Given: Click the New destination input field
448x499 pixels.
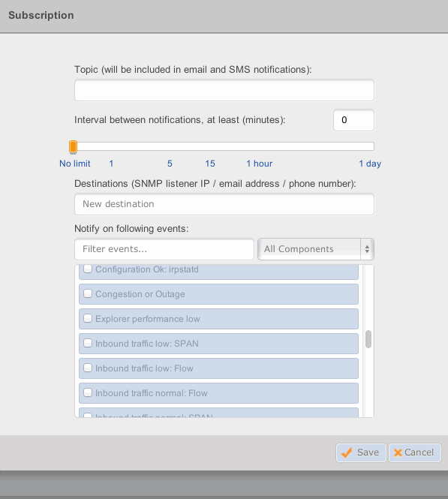Looking at the screenshot, I should point(224,204).
